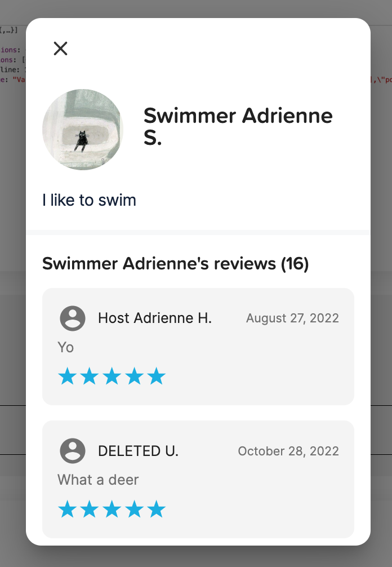Screen dimensions: 392x567
Task: Select the review text 'Yo'
Action: tap(66, 347)
